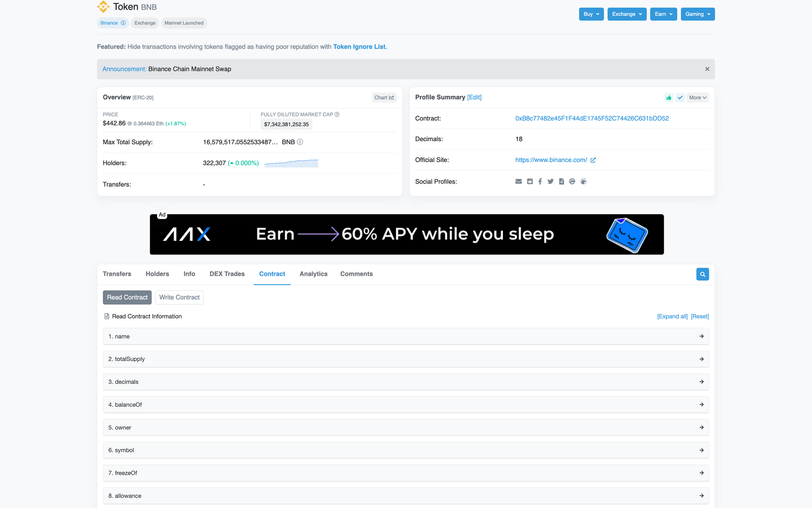
Task: Open the Reddit social profile icon
Action: tap(530, 182)
